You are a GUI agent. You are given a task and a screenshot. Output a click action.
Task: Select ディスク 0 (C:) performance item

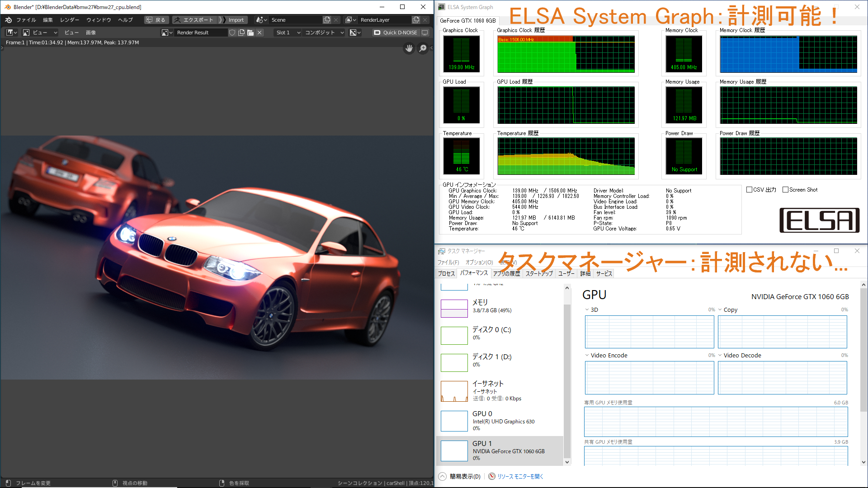500,335
